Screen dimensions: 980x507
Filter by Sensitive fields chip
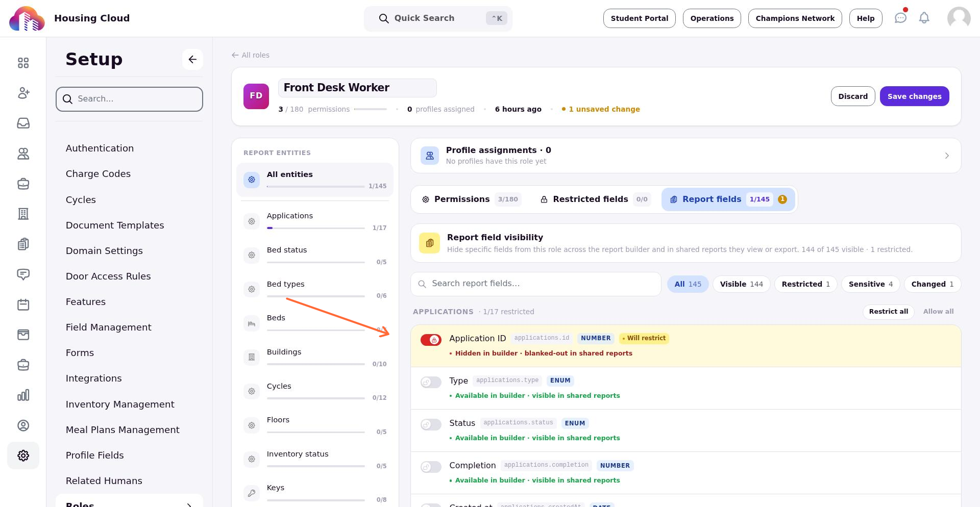tap(870, 284)
